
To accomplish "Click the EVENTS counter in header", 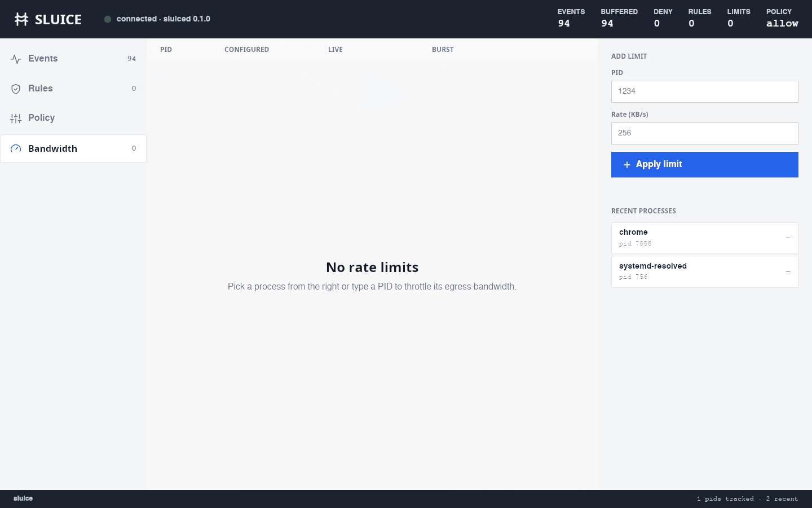I will click(571, 18).
